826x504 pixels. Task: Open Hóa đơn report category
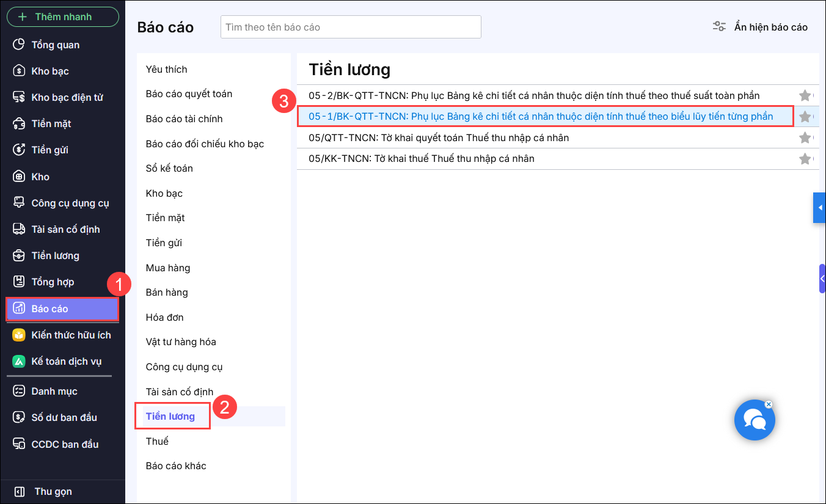tap(165, 317)
